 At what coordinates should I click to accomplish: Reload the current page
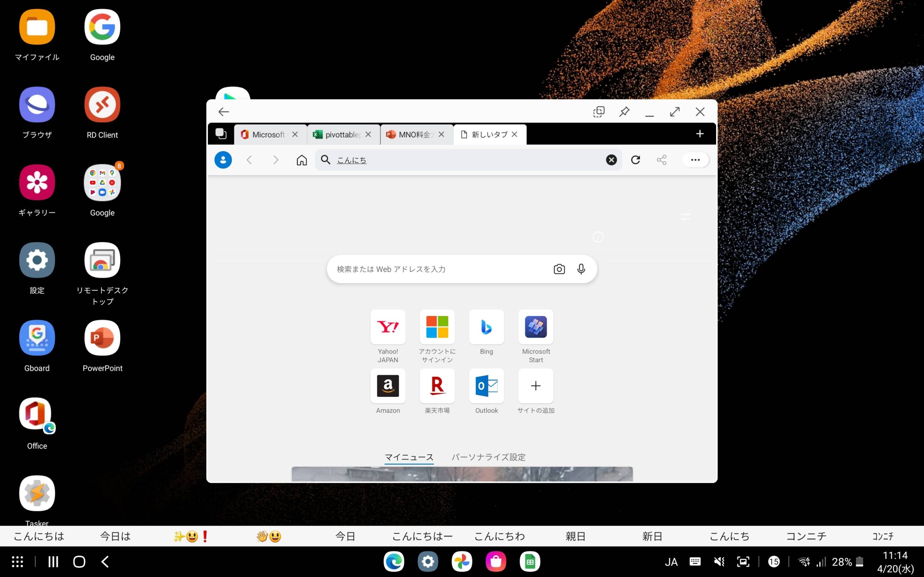[x=635, y=160]
